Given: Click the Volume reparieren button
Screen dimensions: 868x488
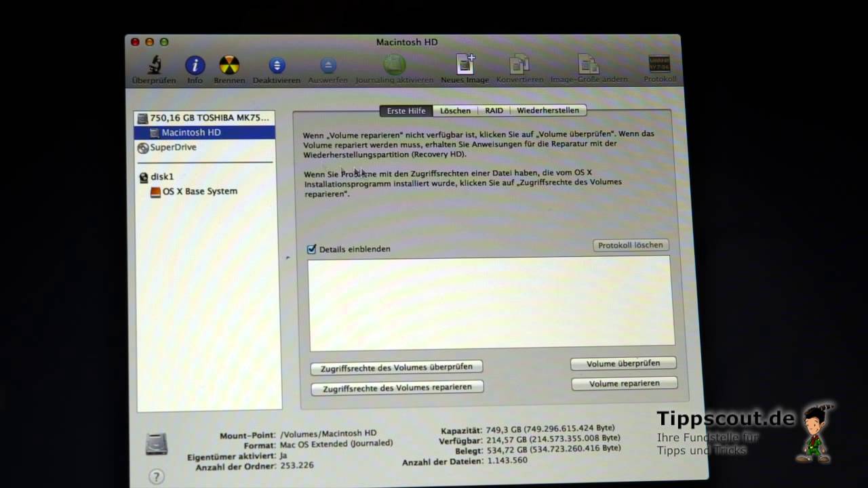Looking at the screenshot, I should coord(625,384).
